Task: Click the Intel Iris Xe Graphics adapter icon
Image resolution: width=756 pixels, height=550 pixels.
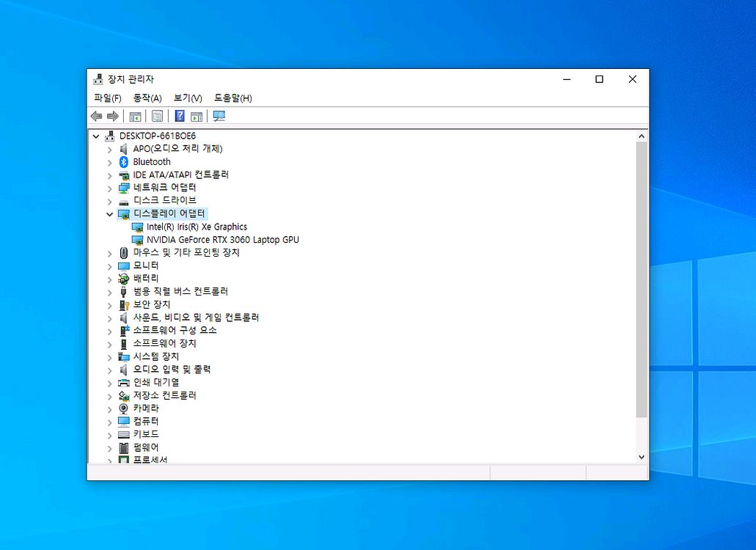Action: pyautogui.click(x=137, y=227)
